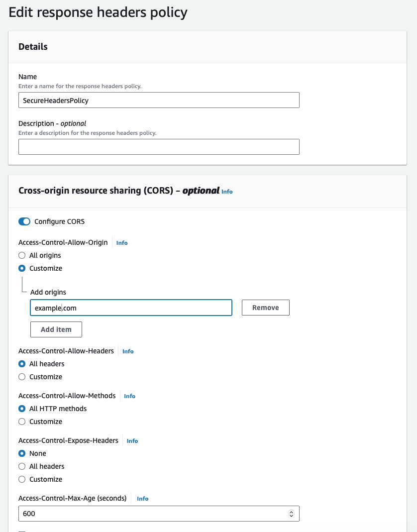This screenshot has height=532, width=417.
Task: Open Info link for Access-Control-Allow-Methods
Action: click(x=129, y=396)
